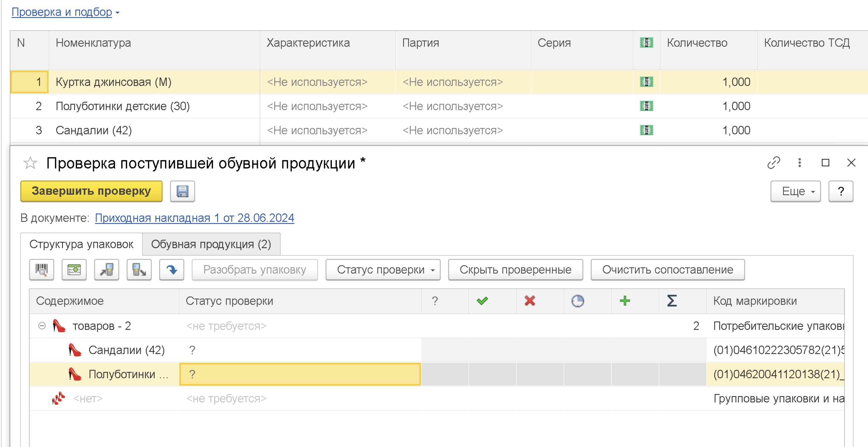Screen dimensions: 868x447
Task: Click the question mark column header
Action: (435, 301)
